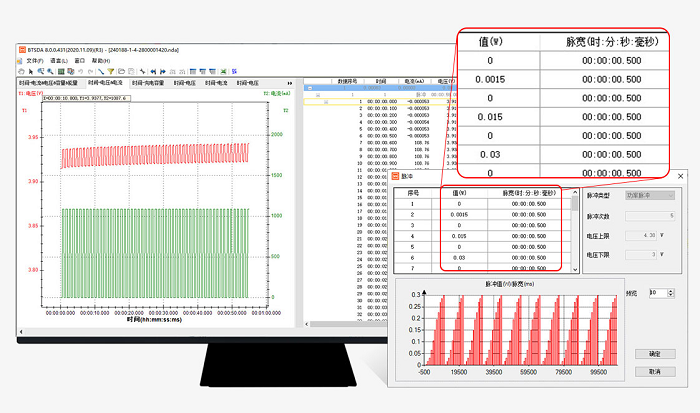Click the 值(W) column header in dialog
700x413 pixels.
tap(459, 193)
